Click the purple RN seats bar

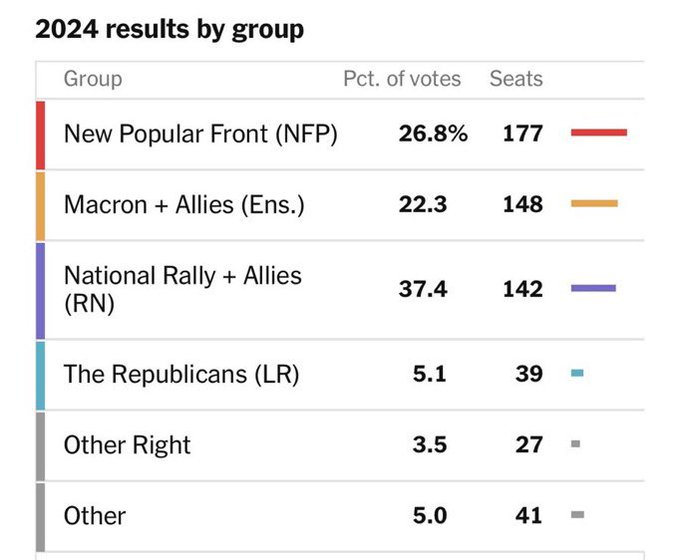(x=593, y=289)
